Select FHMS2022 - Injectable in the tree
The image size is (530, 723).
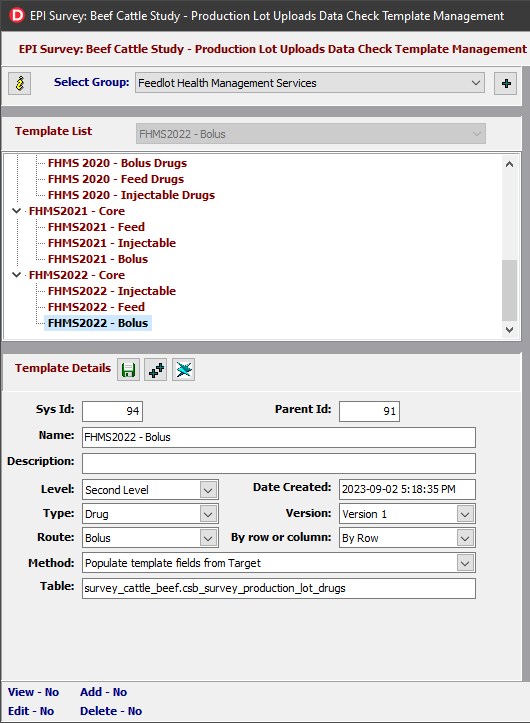coord(112,291)
